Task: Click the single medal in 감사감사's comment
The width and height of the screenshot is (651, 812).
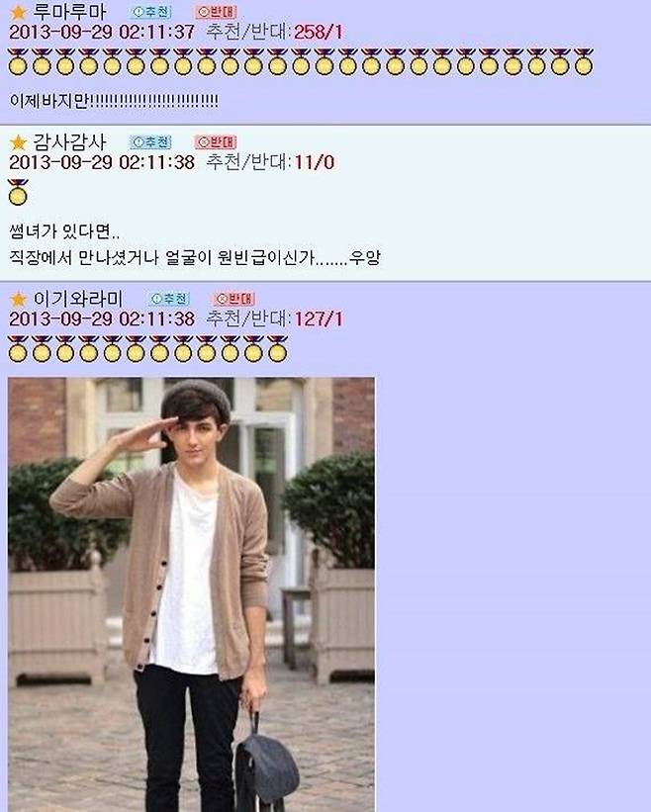Action: pyautogui.click(x=18, y=192)
